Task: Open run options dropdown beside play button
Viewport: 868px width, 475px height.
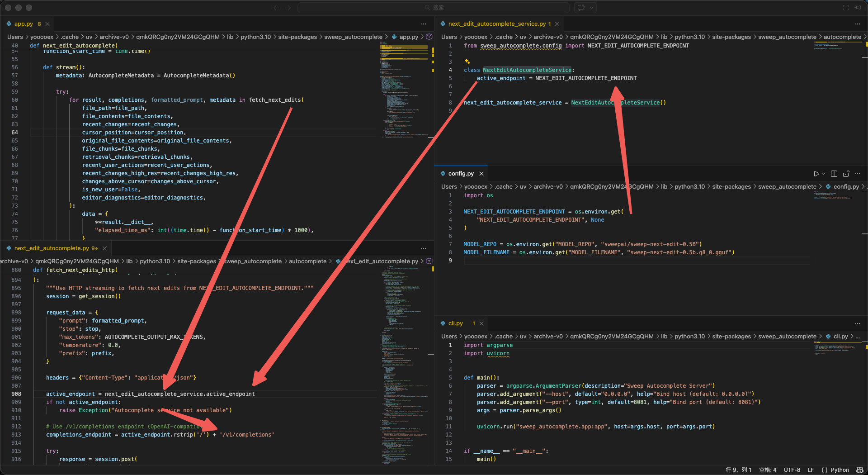Action: 824,174
